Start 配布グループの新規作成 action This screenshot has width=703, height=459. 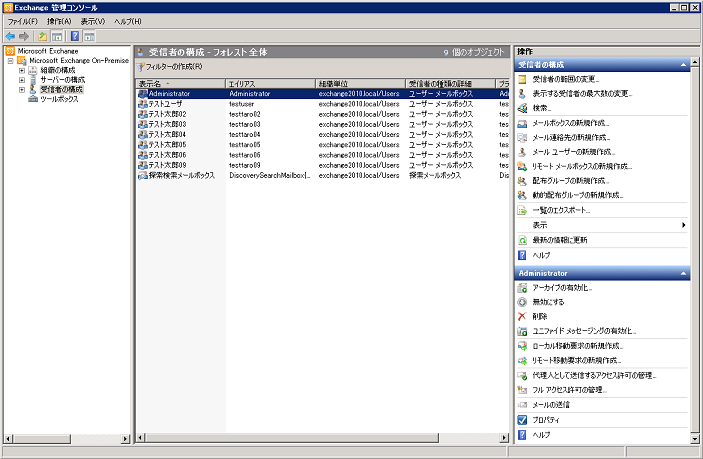571,181
